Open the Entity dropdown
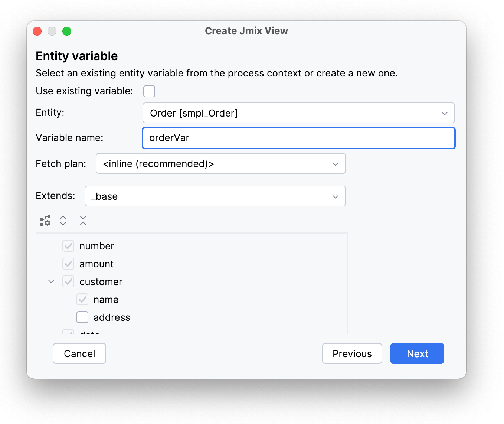 [298, 113]
